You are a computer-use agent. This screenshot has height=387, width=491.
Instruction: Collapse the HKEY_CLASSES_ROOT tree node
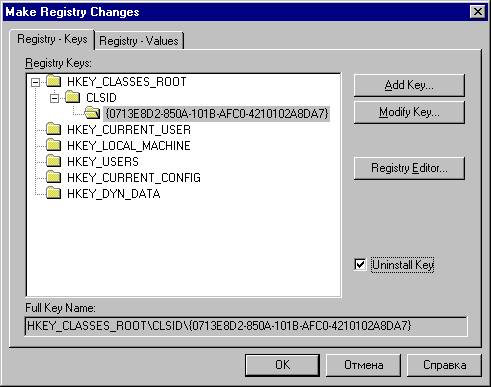[x=35, y=82]
